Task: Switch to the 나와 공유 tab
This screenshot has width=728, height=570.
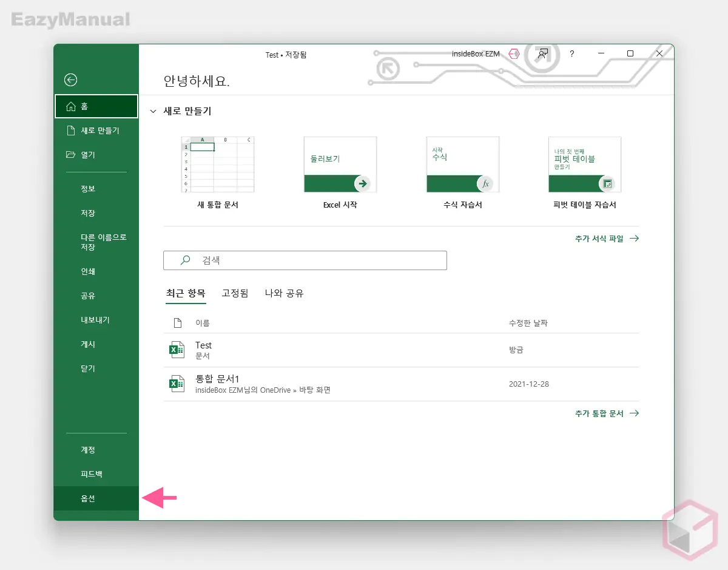Action: (284, 293)
